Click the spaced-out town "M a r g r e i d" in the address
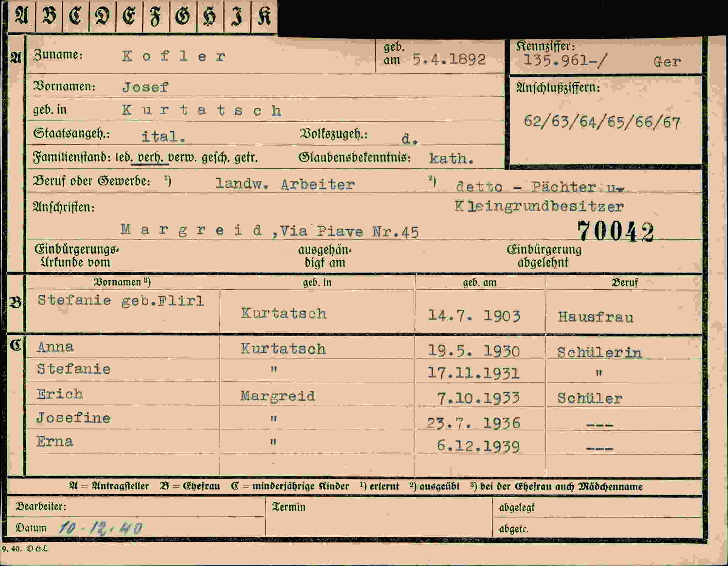This screenshot has width=728, height=566. coord(191,230)
